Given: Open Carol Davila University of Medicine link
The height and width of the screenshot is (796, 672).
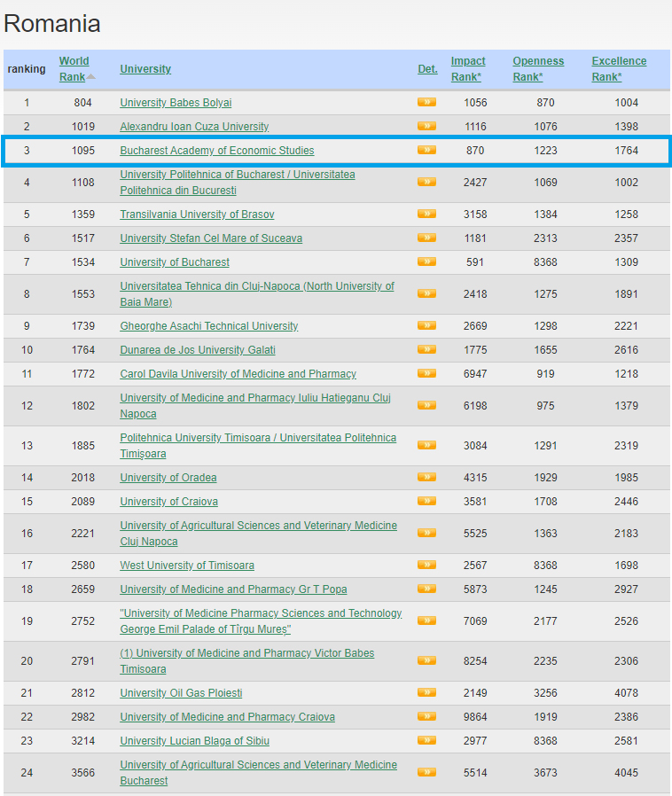Looking at the screenshot, I should coord(238,374).
